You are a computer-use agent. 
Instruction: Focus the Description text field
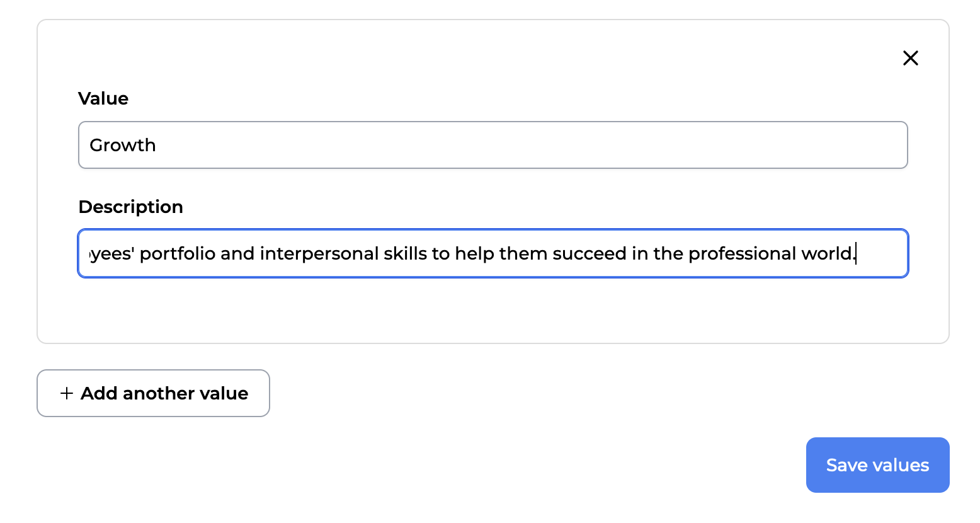(x=493, y=253)
